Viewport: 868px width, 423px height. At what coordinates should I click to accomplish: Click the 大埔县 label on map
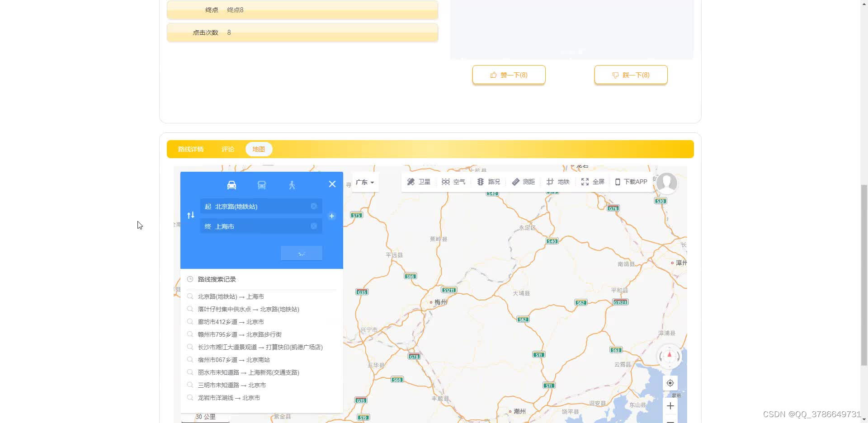click(521, 293)
